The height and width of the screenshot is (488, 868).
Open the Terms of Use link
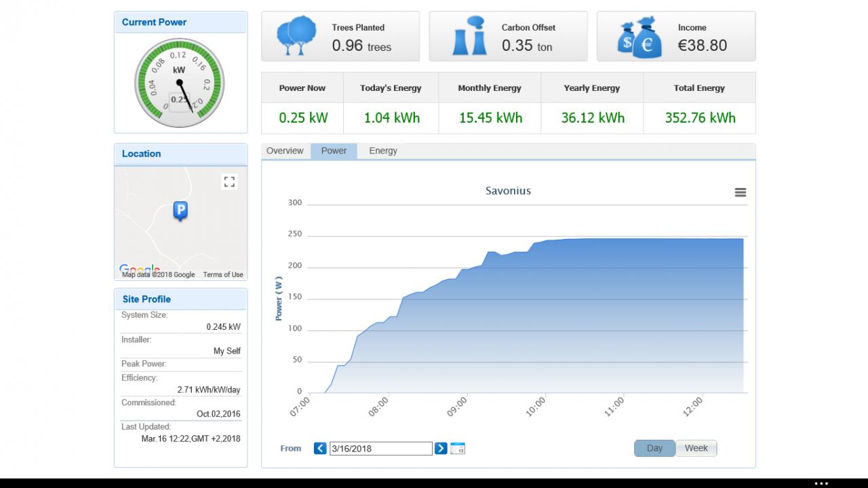[x=223, y=275]
